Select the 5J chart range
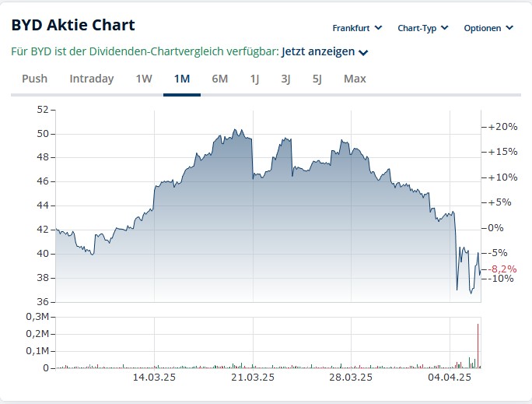The height and width of the screenshot is (404, 532). coord(317,79)
